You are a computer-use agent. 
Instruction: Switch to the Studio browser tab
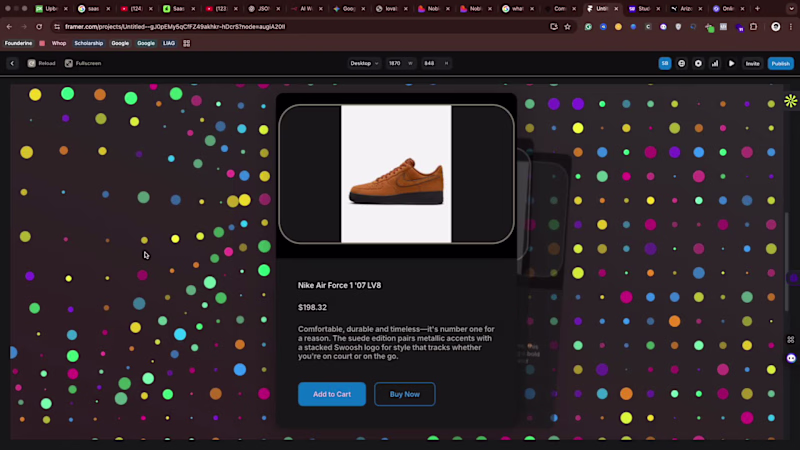pyautogui.click(x=644, y=9)
